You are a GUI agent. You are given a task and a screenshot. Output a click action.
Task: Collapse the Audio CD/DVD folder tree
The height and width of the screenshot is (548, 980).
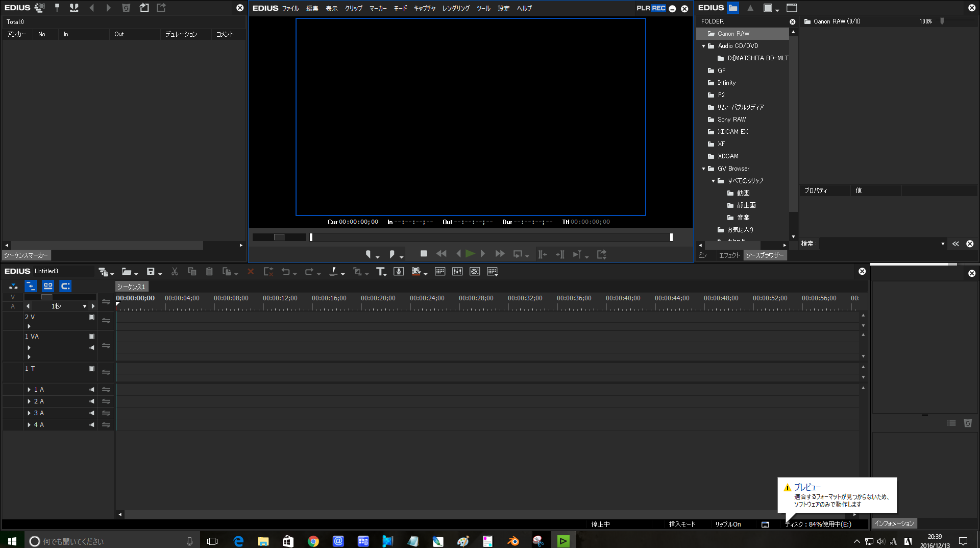pyautogui.click(x=703, y=46)
